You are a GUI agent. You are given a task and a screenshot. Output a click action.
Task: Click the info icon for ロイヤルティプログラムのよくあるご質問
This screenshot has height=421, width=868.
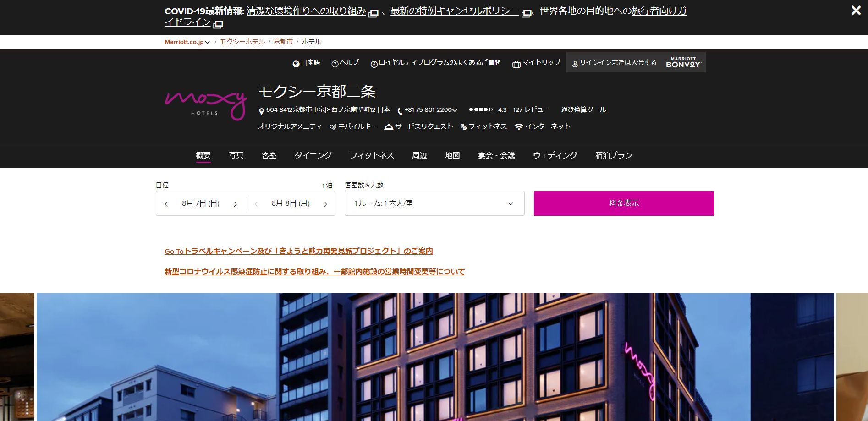point(374,64)
